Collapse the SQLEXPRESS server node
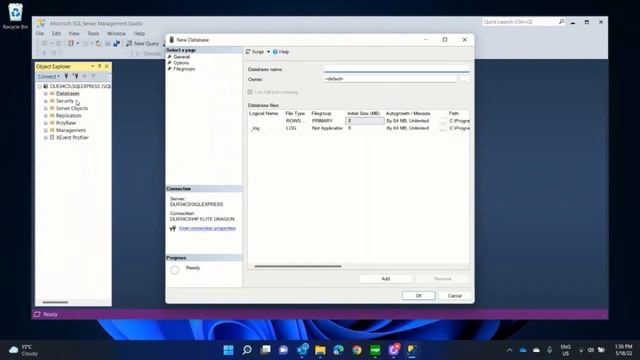The image size is (640, 360). click(40, 86)
